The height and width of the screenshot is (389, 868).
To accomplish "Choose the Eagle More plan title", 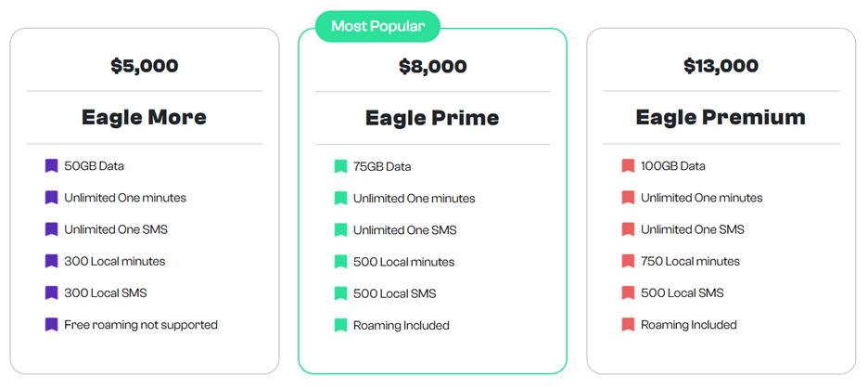I will [144, 118].
